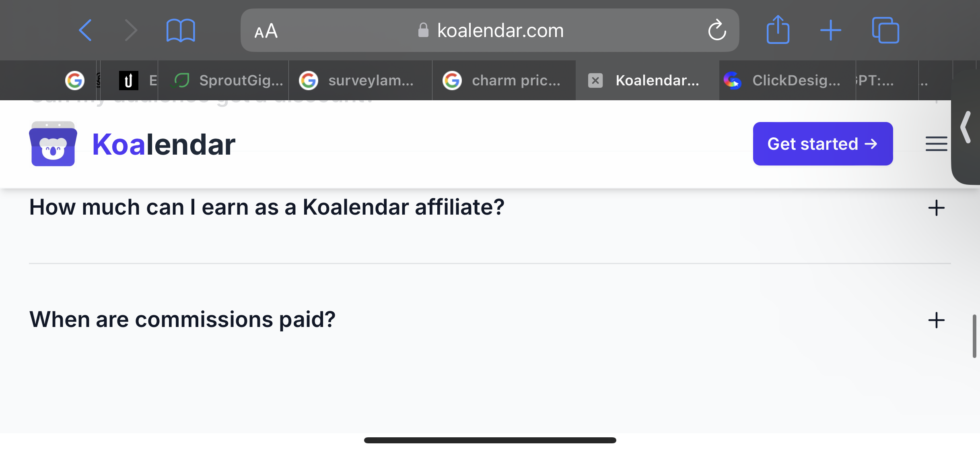
Task: Switch to surveylam... tab
Action: (360, 81)
